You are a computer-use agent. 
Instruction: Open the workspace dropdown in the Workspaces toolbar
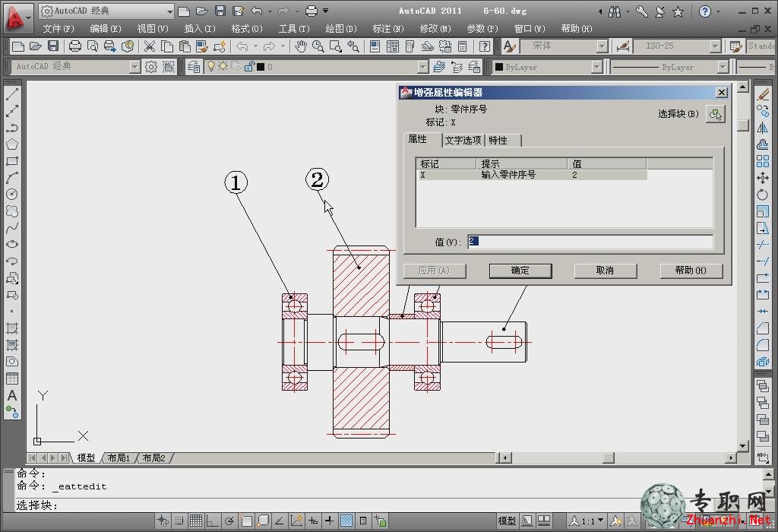[x=134, y=67]
